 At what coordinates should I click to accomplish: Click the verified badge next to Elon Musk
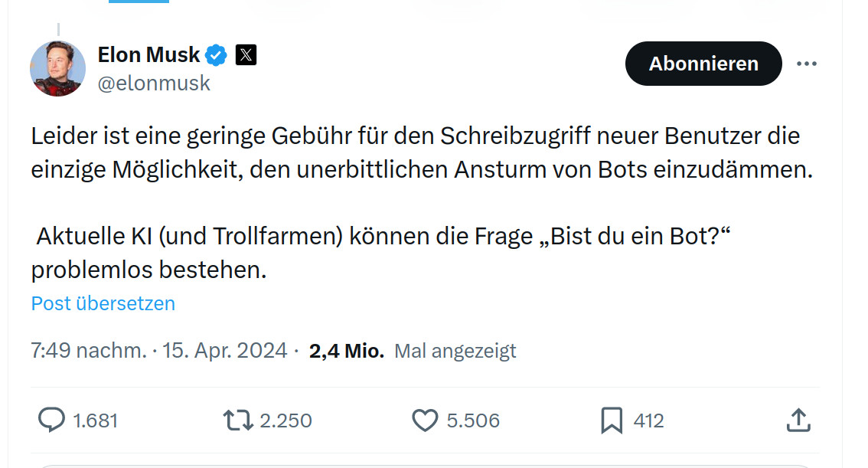tap(214, 54)
